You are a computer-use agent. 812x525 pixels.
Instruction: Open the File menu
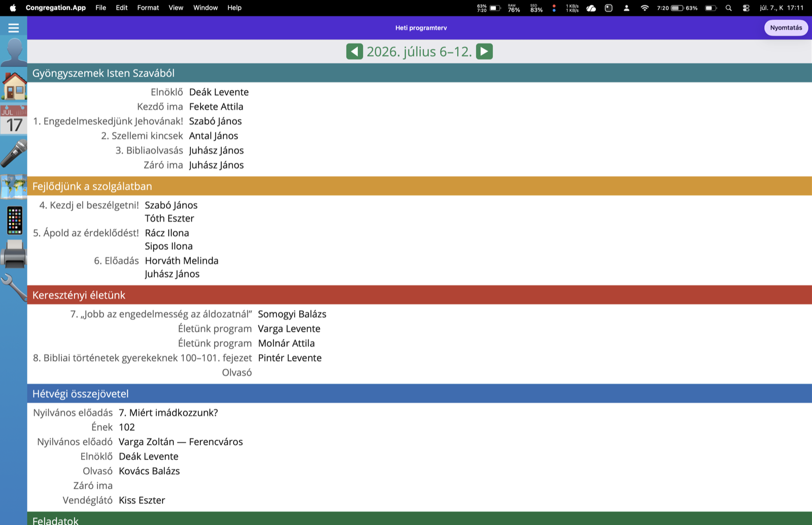[101, 8]
